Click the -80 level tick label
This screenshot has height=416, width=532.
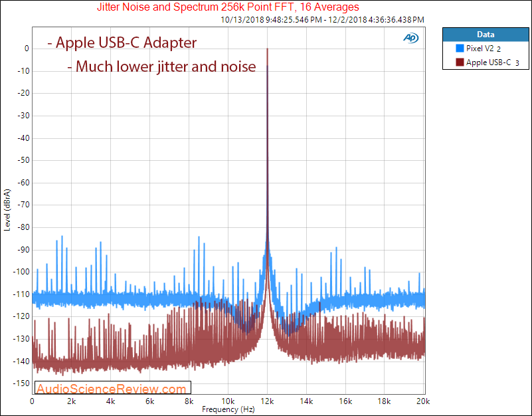click(x=23, y=227)
